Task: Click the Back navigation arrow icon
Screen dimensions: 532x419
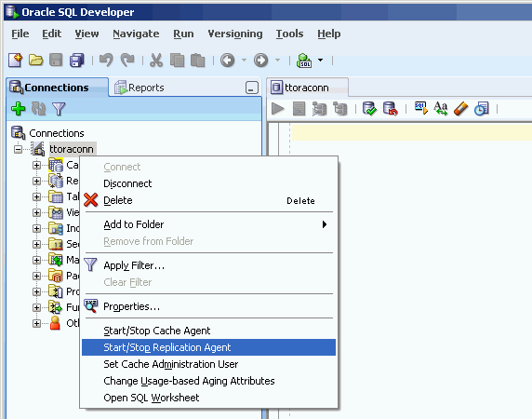Action: pos(227,61)
